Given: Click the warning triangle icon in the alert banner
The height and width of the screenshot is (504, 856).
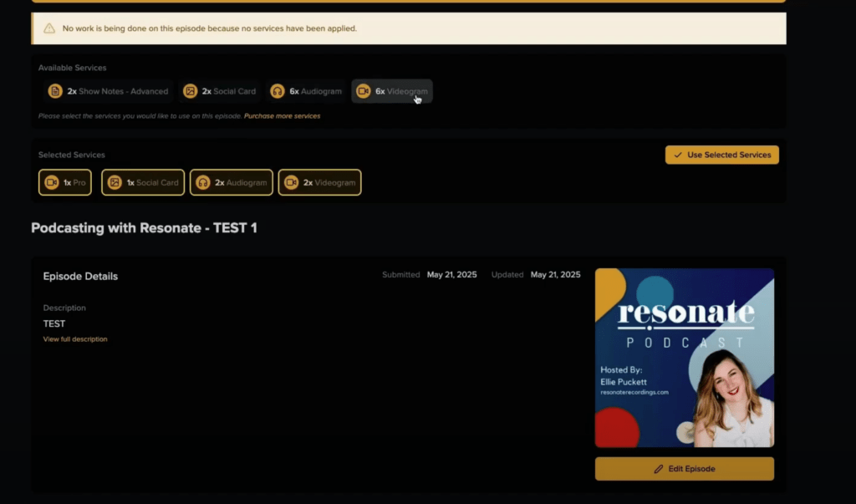Looking at the screenshot, I should coord(48,28).
